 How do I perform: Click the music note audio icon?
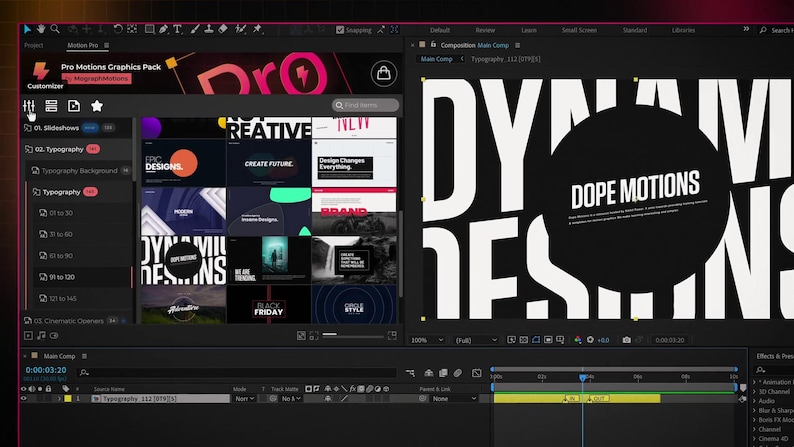click(41, 335)
